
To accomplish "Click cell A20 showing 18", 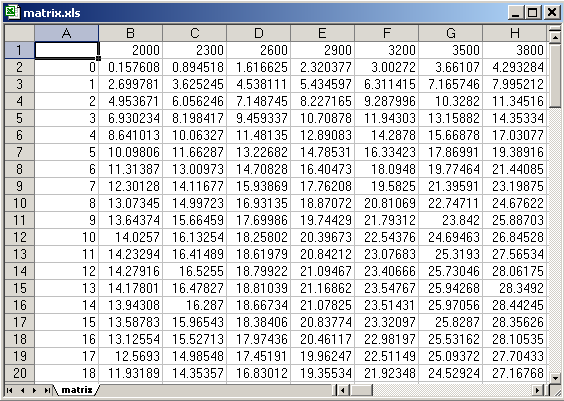I will [x=67, y=373].
